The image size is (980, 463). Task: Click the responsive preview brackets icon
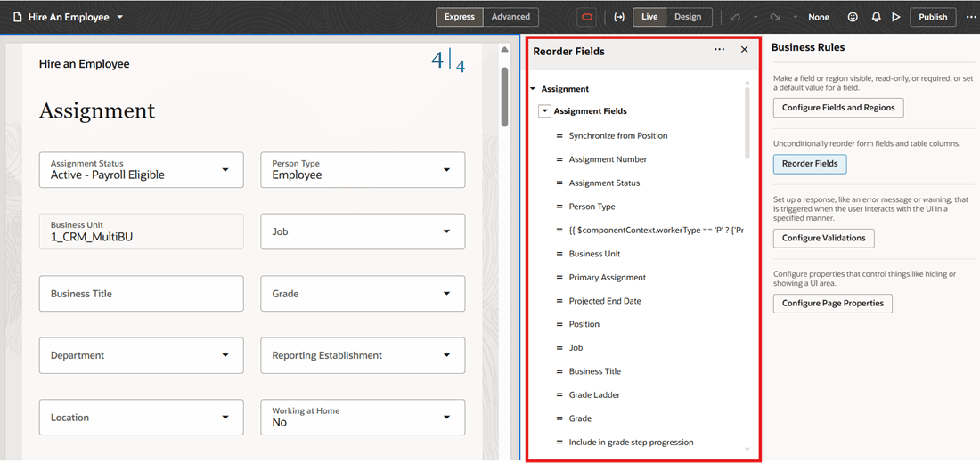pos(619,17)
